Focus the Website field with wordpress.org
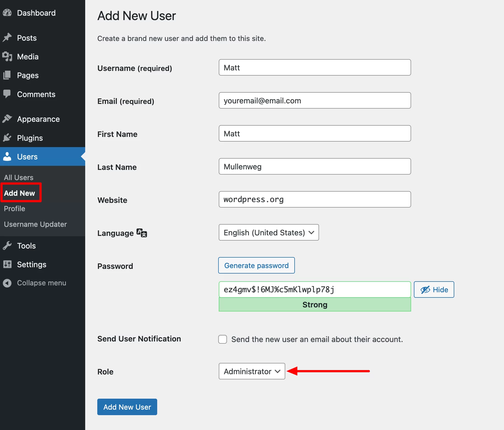 coord(315,199)
